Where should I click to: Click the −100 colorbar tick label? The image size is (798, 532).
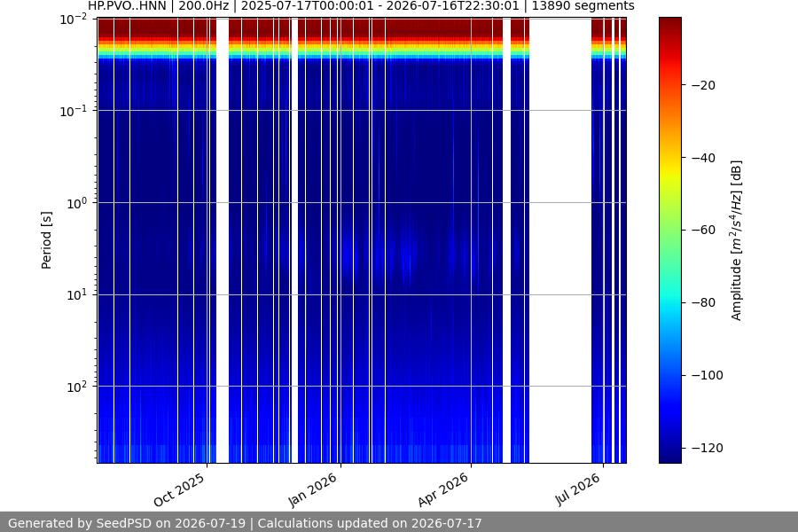click(x=707, y=375)
